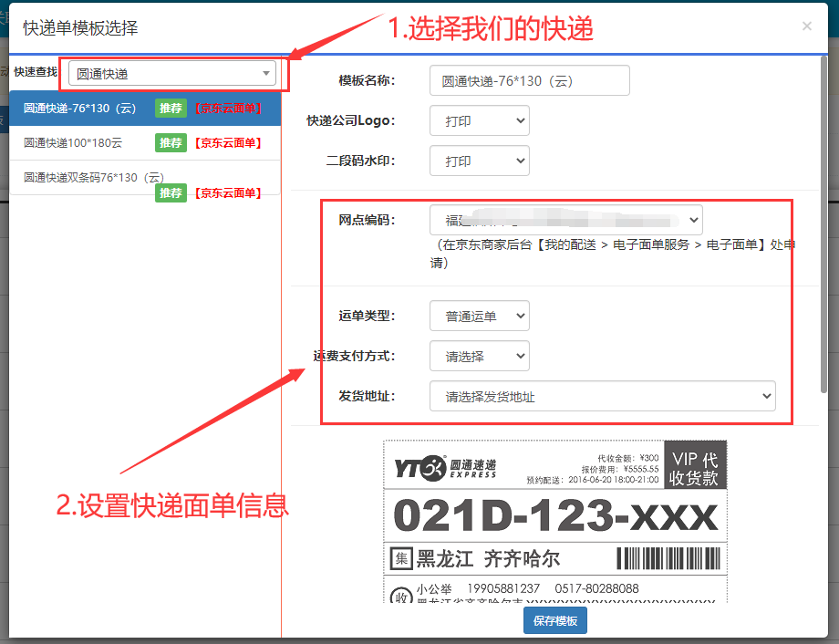Click recipient name 小公举 in preview

(x=434, y=589)
